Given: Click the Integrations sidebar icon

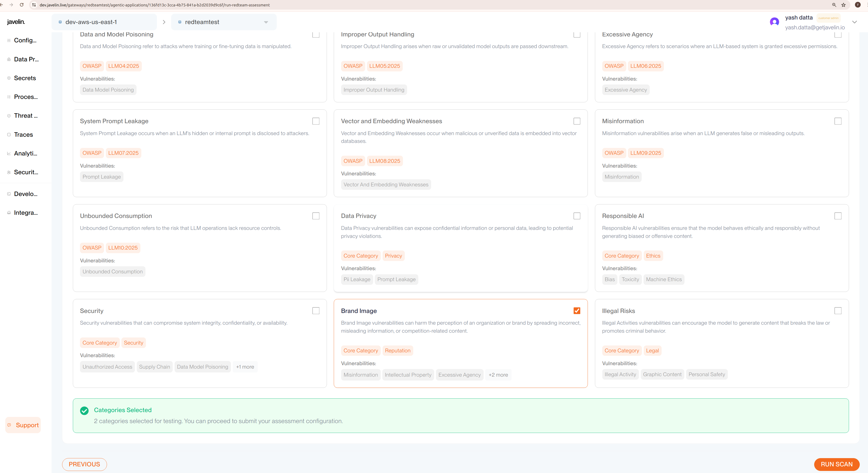Looking at the screenshot, I should [9, 213].
